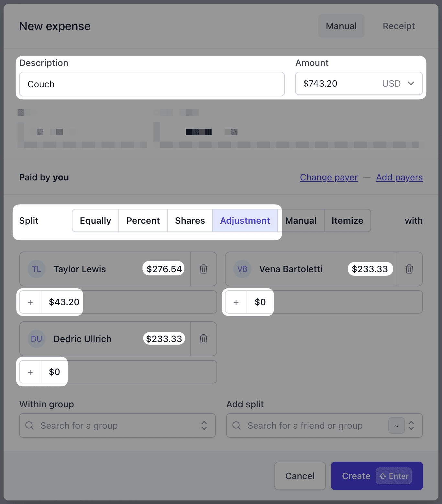Toggle plus sign on Vena Bartoletti adjustment
This screenshot has width=442, height=504.
coord(236,302)
